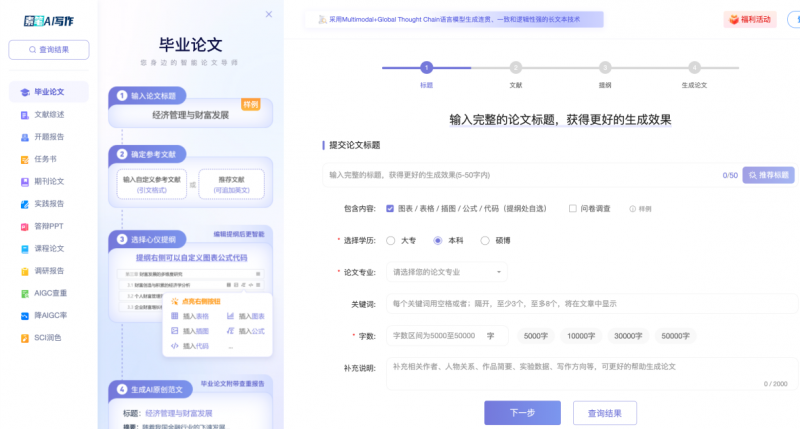Image resolution: width=800 pixels, height=429 pixels.
Task: Click 推荐文献 box in guide
Action: coord(232,184)
